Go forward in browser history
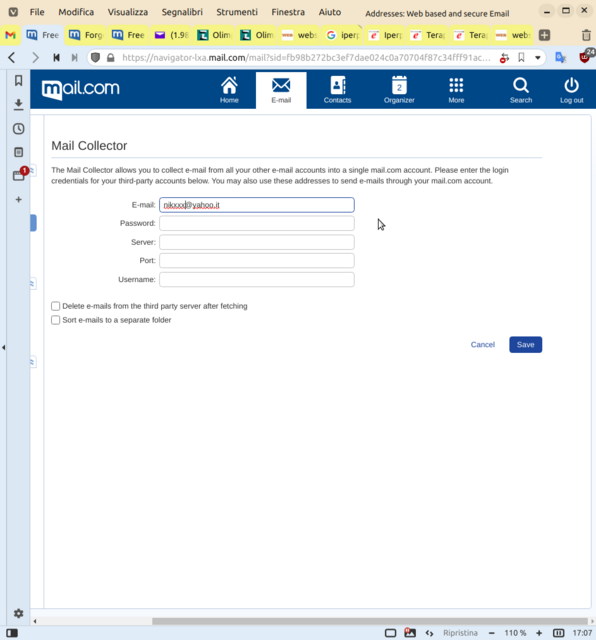 click(x=35, y=58)
